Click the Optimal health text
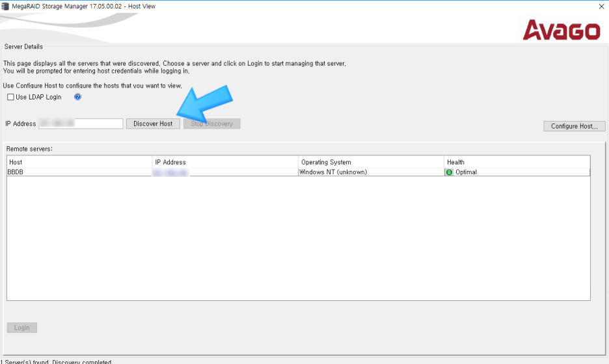The height and width of the screenshot is (364, 609). [x=466, y=172]
